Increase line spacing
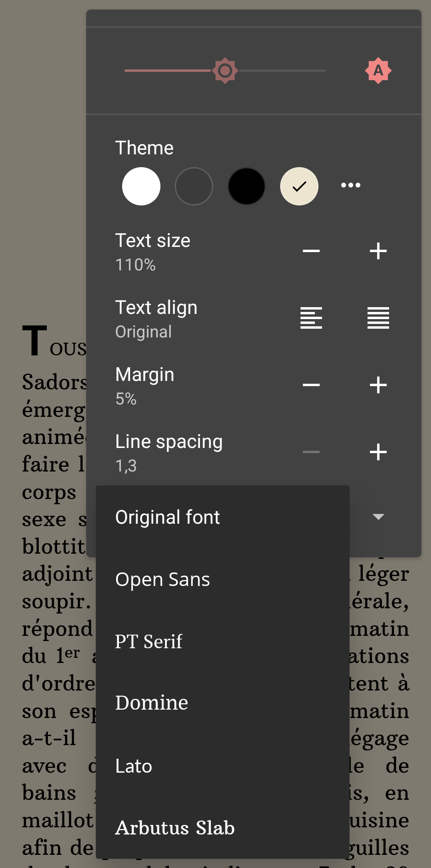 (378, 452)
